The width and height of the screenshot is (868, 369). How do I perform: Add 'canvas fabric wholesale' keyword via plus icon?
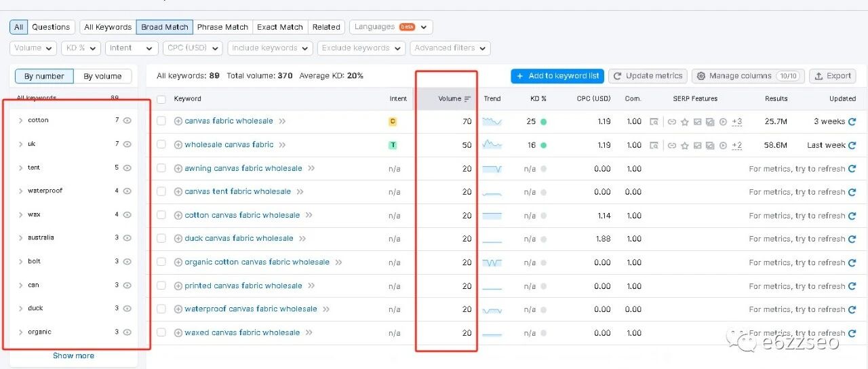178,121
